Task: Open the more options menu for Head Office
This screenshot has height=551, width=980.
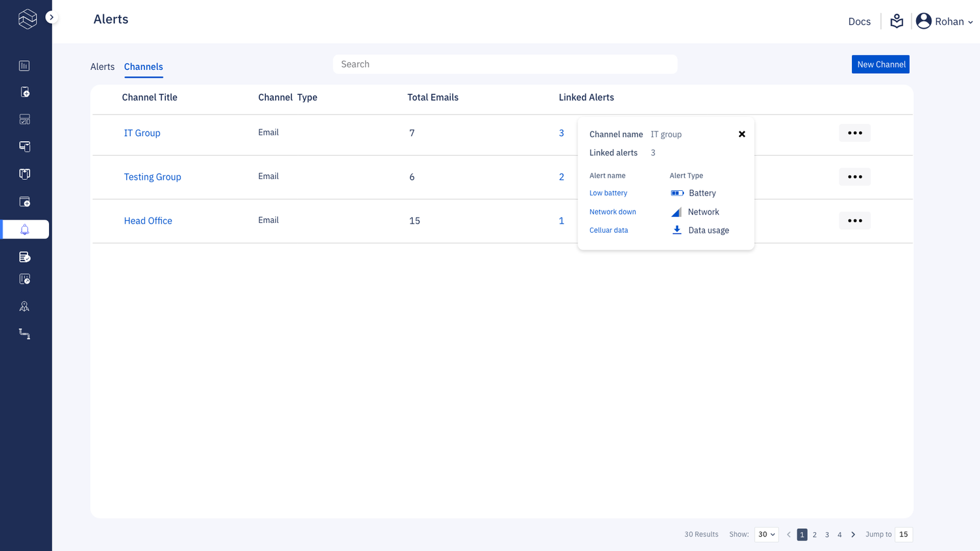Action: pyautogui.click(x=855, y=220)
